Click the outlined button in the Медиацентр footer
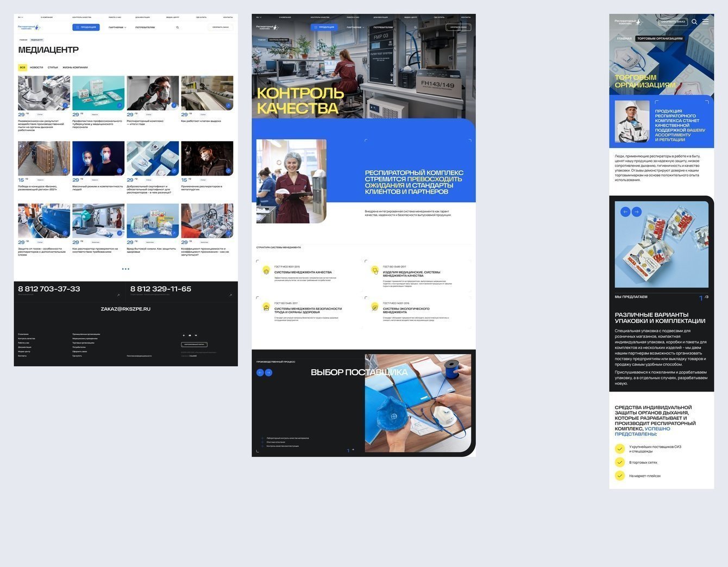728x567 pixels. [194, 344]
